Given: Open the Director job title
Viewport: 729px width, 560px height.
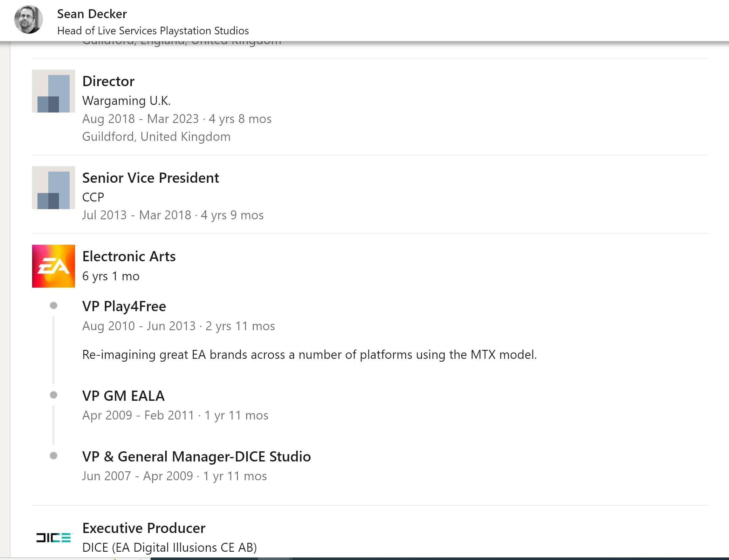Looking at the screenshot, I should tap(108, 81).
